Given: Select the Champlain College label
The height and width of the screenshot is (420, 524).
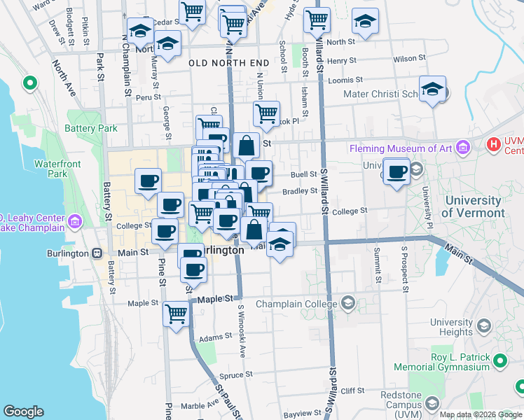Looking at the screenshot, I should click(x=296, y=304).
